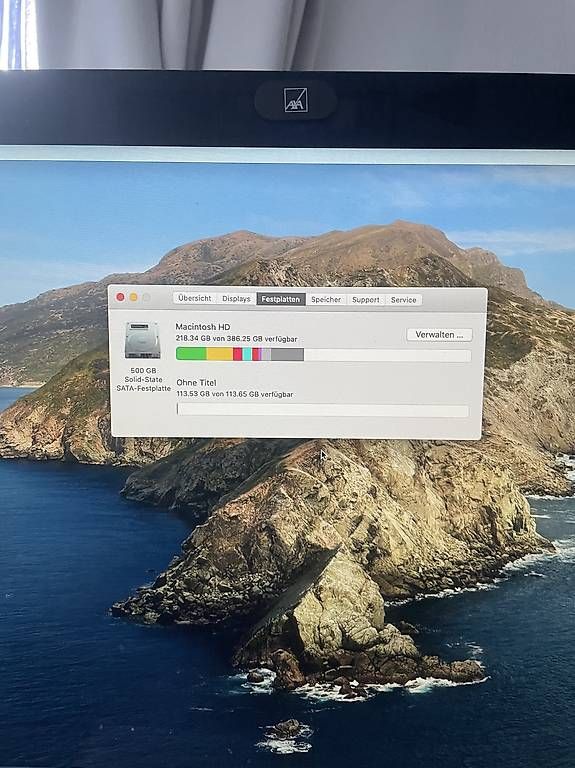The height and width of the screenshot is (768, 575).
Task: Close the window with red button
Action: pos(120,297)
